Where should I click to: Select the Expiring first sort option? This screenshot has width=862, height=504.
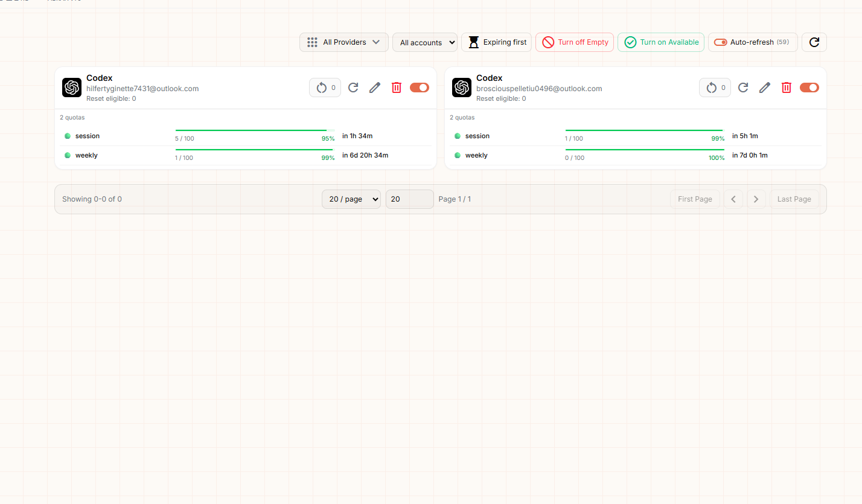(497, 42)
